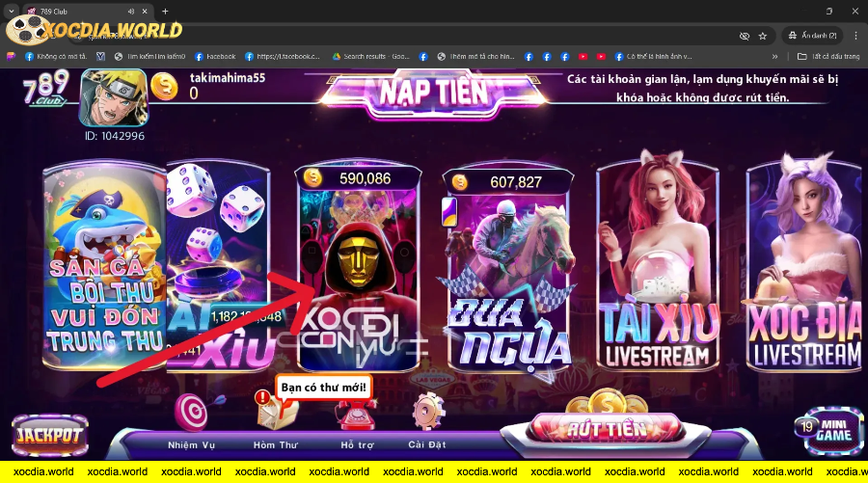Viewport: 868px width, 483px height.
Task: Open the Thêm mô tả cho hìn... bookmark
Action: tap(476, 56)
